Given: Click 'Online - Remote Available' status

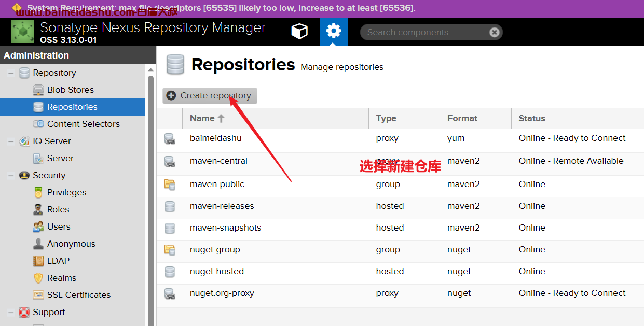Looking at the screenshot, I should click(x=571, y=161).
